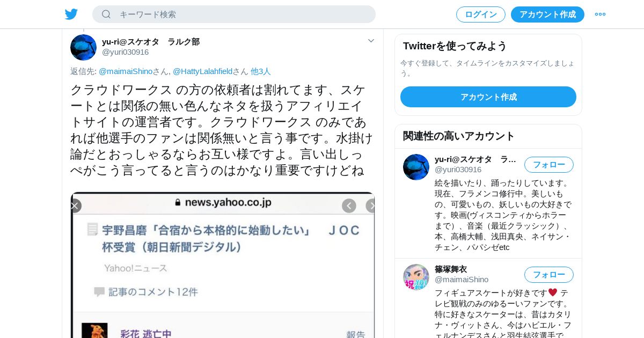The height and width of the screenshot is (338, 644).
Task: Click 篠塚舞衣 avatar in related accounts
Action: (416, 277)
